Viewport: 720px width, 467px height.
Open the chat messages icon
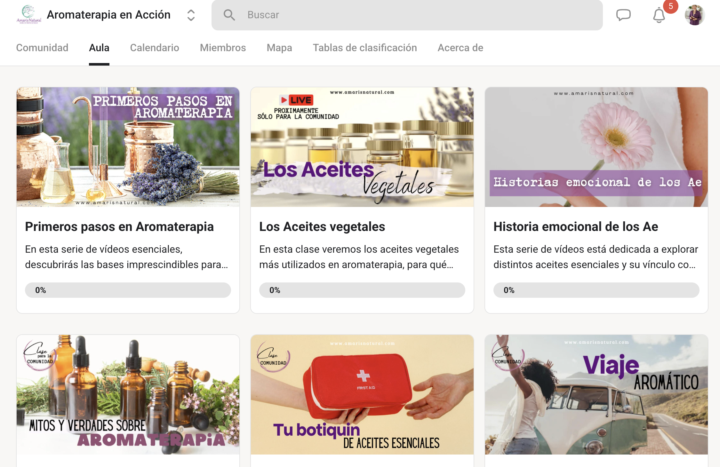pyautogui.click(x=623, y=15)
